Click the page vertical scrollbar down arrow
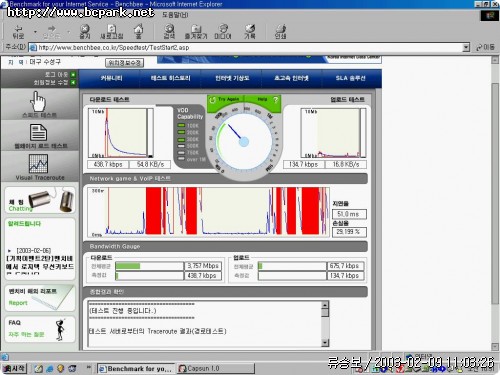Viewport: 500px width, 375px height. (495, 347)
